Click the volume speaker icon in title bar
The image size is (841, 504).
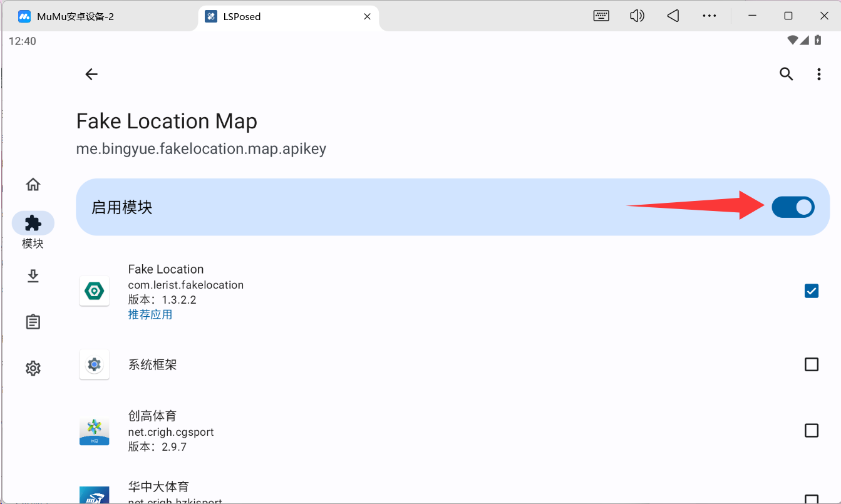click(x=637, y=16)
